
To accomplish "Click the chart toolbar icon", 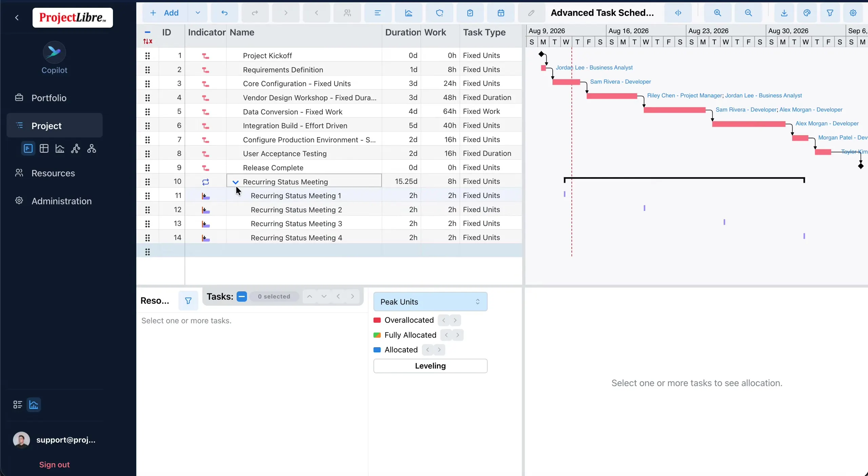I will [409, 13].
